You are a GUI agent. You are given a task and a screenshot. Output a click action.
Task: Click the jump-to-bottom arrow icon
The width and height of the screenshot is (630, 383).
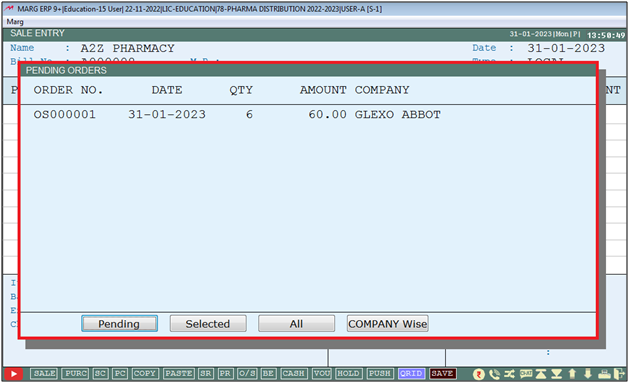tap(556, 374)
